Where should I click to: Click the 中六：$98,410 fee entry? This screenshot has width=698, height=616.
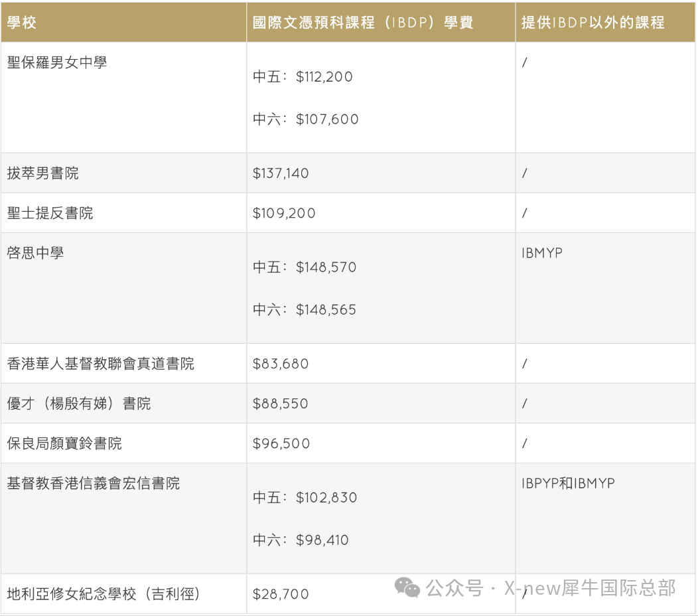point(301,540)
